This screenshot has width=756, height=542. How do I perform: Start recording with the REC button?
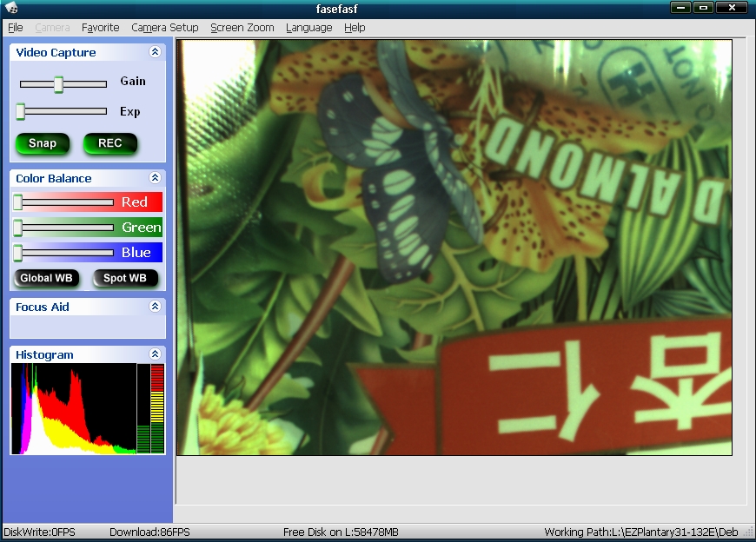point(110,143)
